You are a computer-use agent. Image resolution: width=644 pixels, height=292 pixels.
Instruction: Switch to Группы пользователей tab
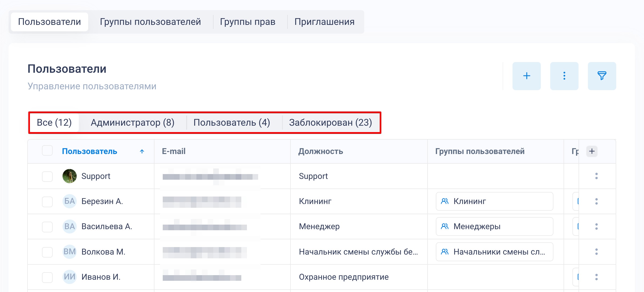point(150,22)
